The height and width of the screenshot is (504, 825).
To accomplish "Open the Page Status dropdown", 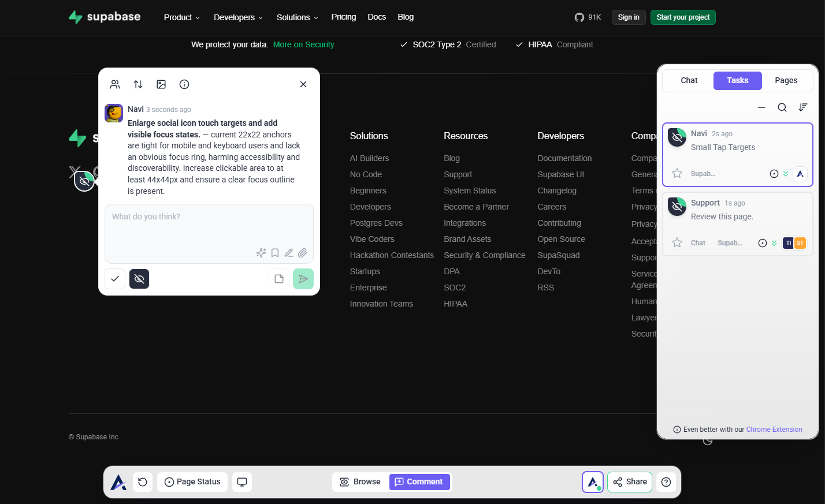I will (x=192, y=482).
